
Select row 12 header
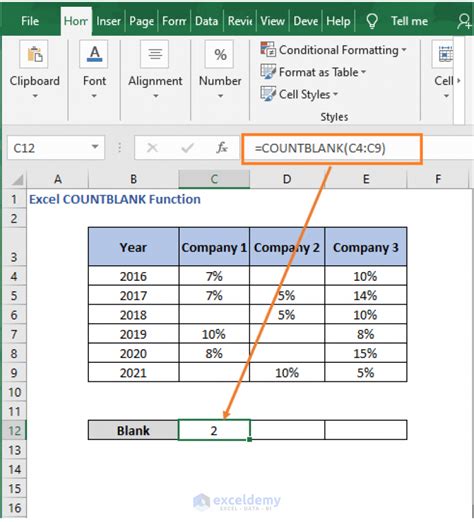click(x=14, y=430)
